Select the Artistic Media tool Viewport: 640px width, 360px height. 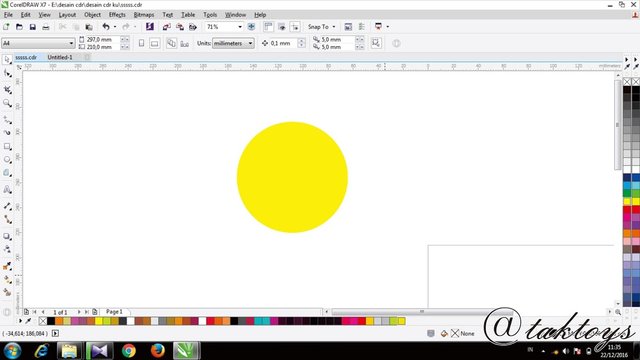7,132
